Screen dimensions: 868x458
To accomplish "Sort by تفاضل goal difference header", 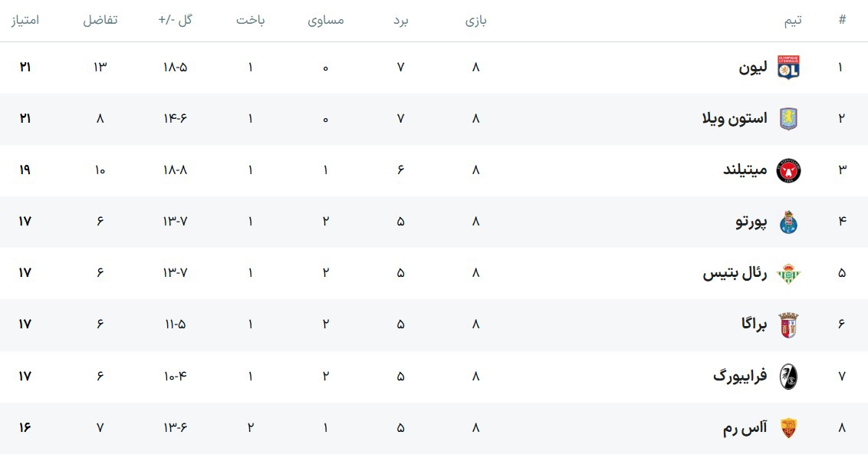I will [x=100, y=21].
